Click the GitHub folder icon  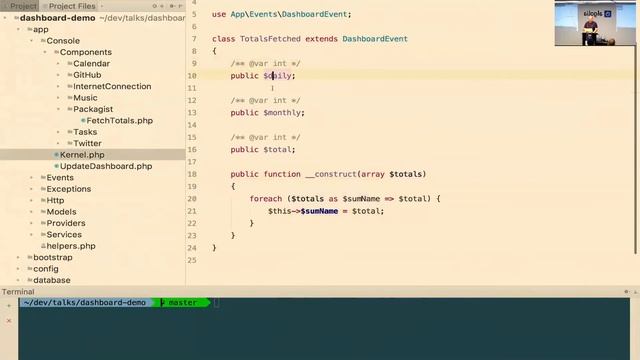tap(70, 75)
